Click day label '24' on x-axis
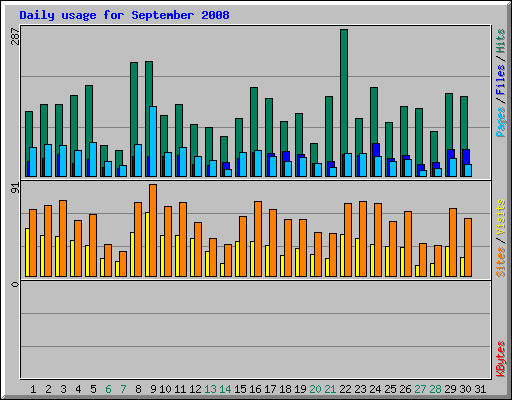Screen dimensions: 512x400 pos(375,389)
